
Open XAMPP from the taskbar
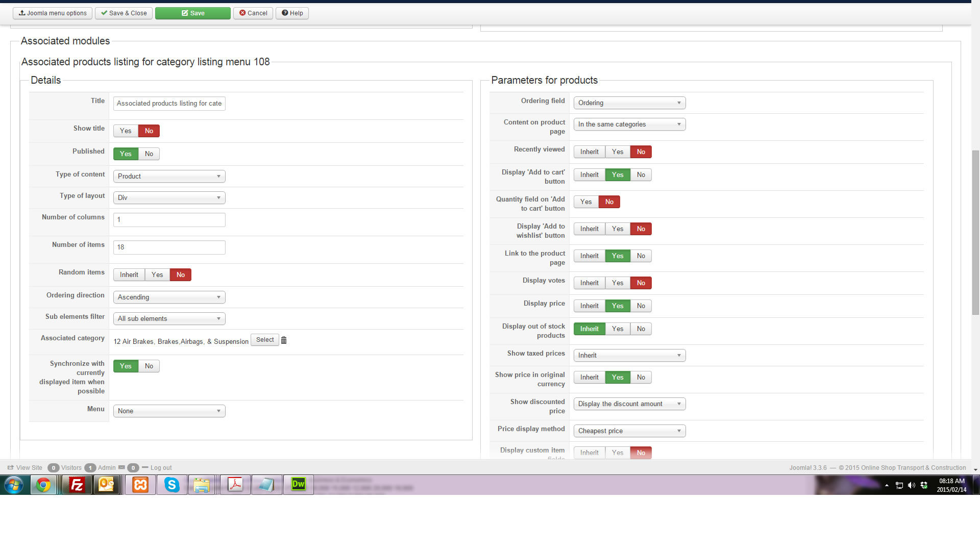click(x=140, y=485)
